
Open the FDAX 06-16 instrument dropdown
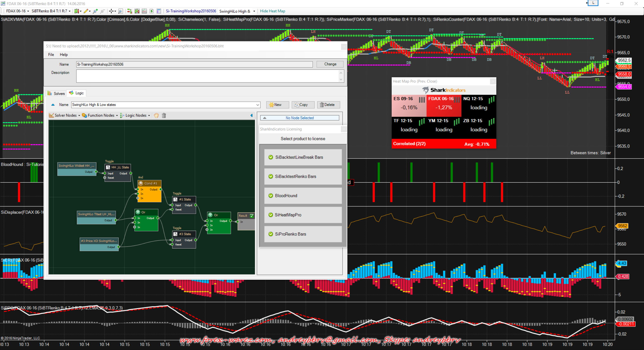(x=18, y=11)
